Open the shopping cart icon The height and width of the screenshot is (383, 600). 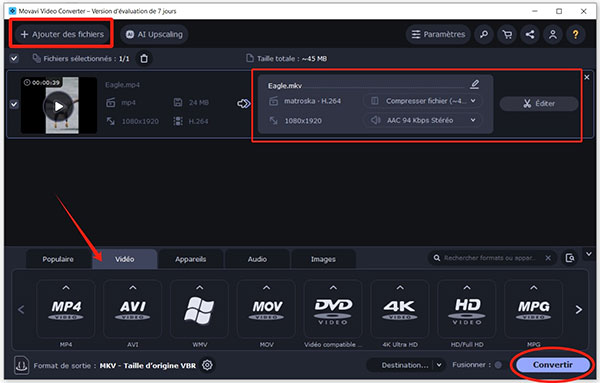click(507, 34)
